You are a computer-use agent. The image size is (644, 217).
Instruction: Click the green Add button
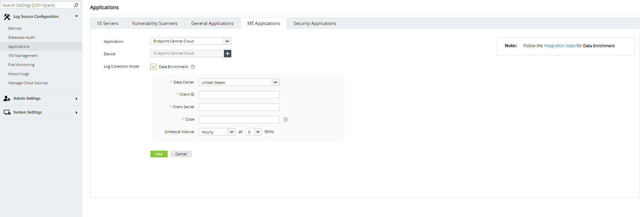[x=159, y=154]
